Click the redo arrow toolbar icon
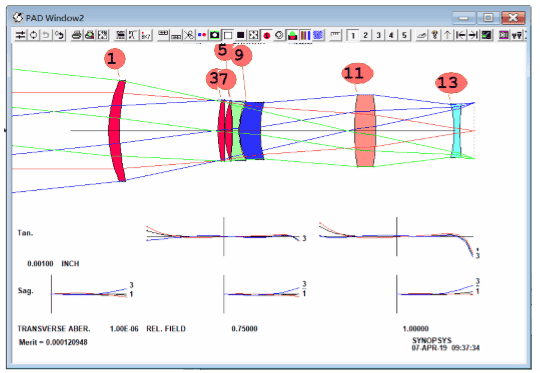This screenshot has height=373, width=540. pos(59,35)
